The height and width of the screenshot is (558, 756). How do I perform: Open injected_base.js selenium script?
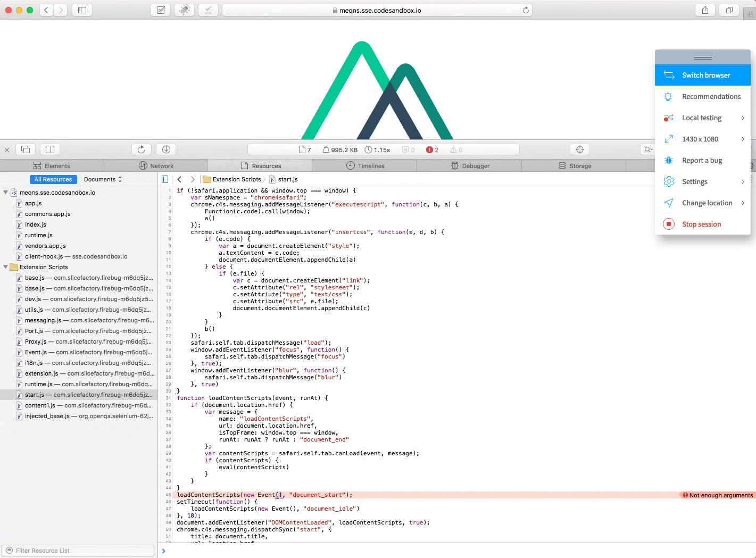point(79,416)
